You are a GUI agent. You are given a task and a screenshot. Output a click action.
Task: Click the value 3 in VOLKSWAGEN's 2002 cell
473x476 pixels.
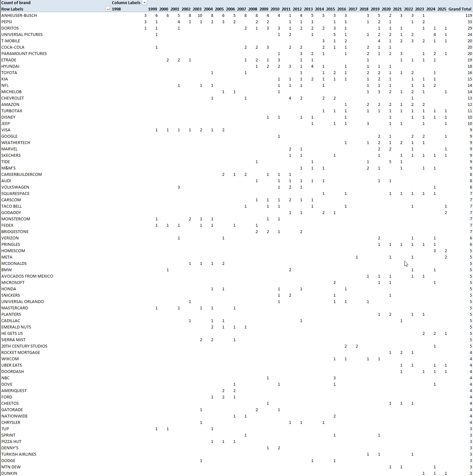(179, 187)
